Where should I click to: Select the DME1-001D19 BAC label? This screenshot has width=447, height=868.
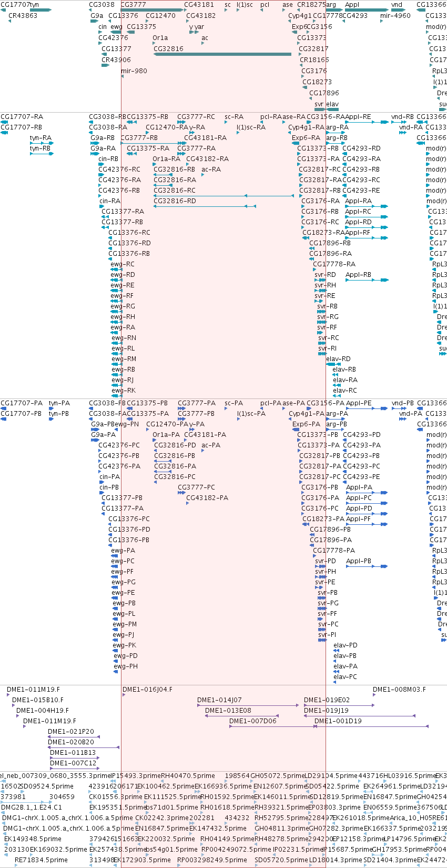[338, 721]
